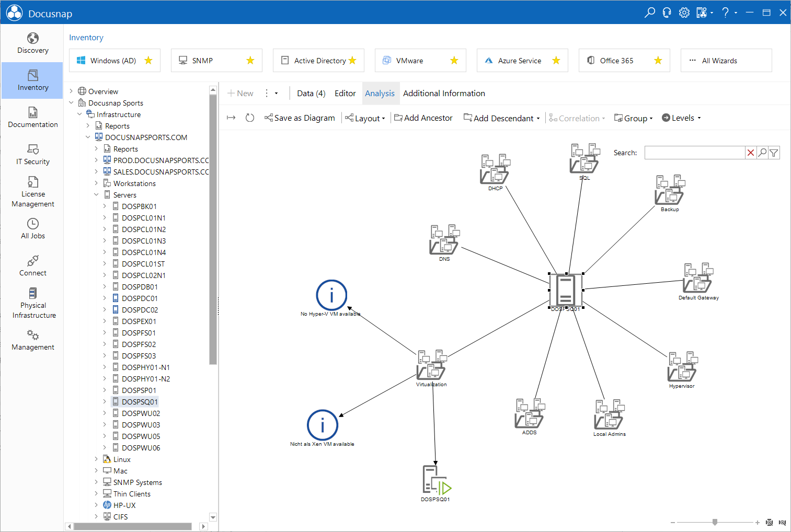Collapse the DOCUSNAPSPORTS.COM domain node

click(x=88, y=137)
